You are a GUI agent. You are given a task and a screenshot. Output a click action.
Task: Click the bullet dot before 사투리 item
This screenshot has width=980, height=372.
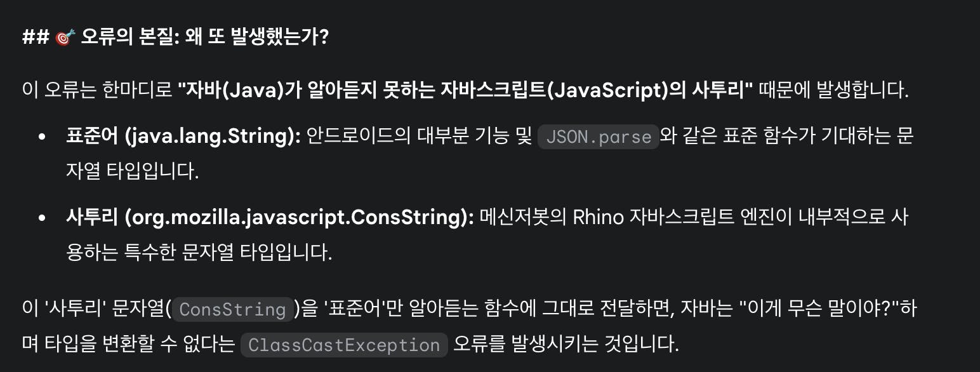(x=43, y=218)
